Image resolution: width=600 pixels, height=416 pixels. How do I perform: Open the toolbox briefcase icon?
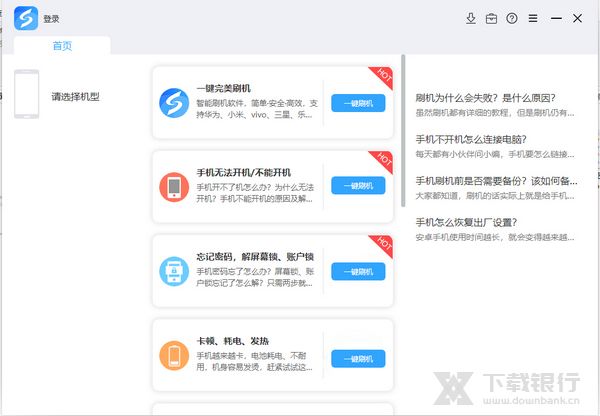(x=491, y=18)
